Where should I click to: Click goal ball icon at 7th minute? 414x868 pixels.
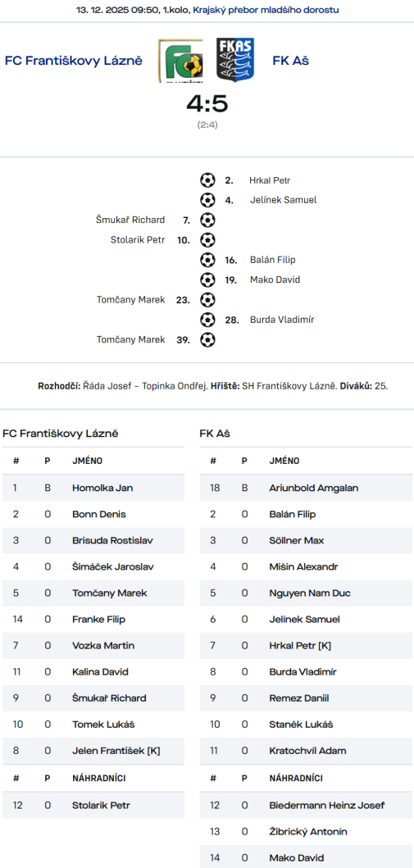pyautogui.click(x=207, y=220)
